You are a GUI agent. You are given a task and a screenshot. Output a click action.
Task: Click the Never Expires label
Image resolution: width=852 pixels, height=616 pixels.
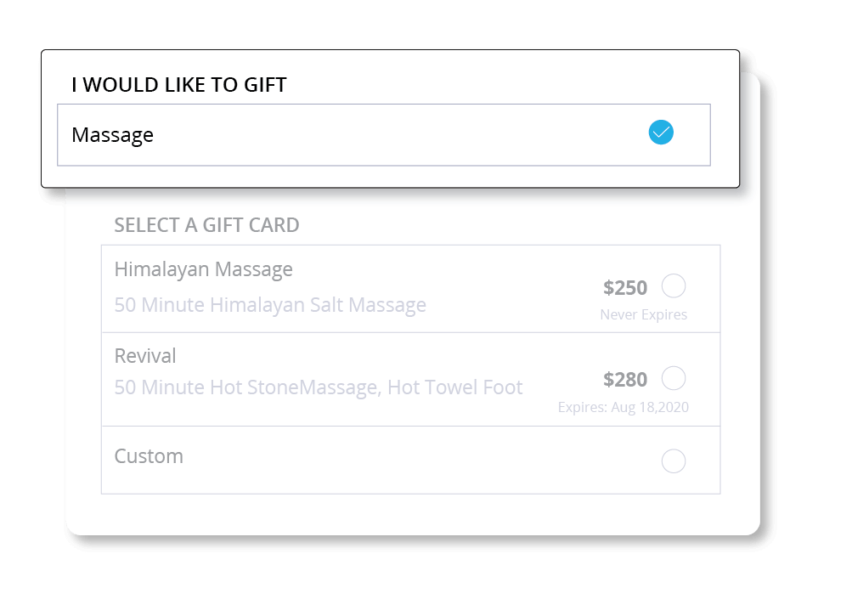[x=643, y=314]
